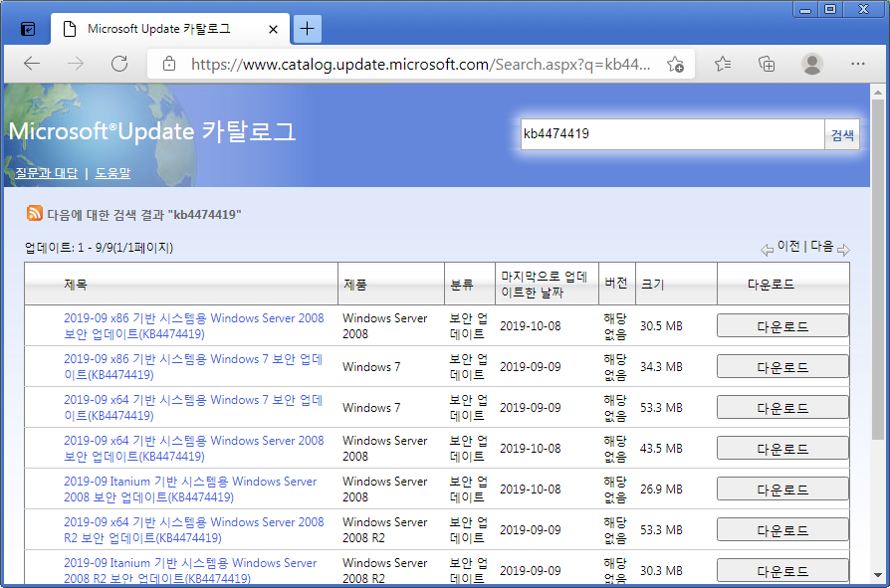
Task: Sort by 제품 column header
Action: pyautogui.click(x=355, y=285)
